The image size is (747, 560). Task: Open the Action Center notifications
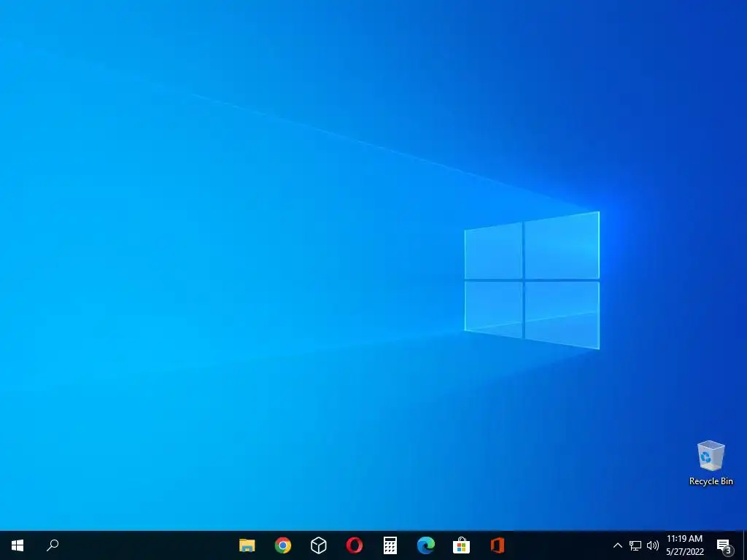coord(724,546)
